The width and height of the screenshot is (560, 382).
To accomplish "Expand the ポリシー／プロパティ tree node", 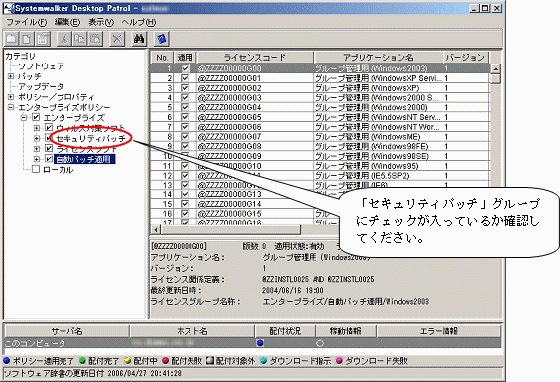I will pos(11,97).
